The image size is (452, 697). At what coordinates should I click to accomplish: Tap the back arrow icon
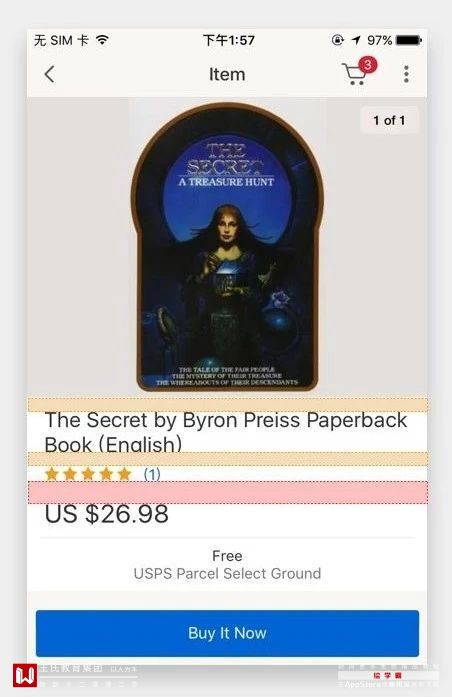tap(49, 74)
